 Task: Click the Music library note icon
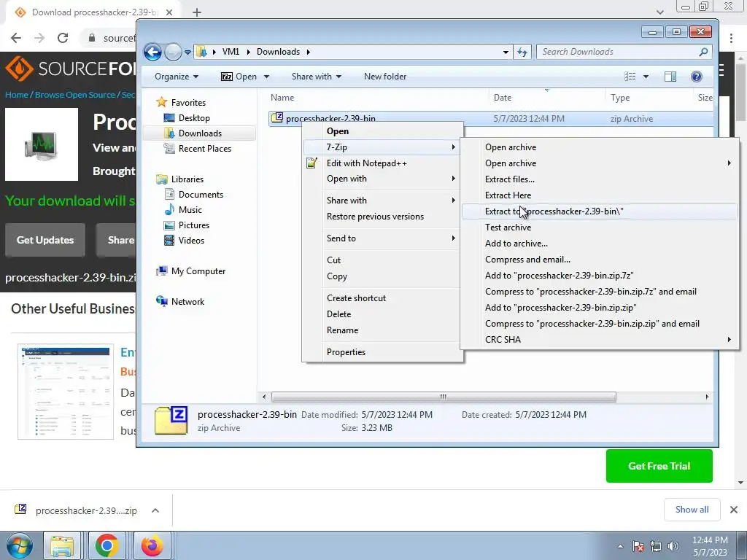tap(169, 209)
